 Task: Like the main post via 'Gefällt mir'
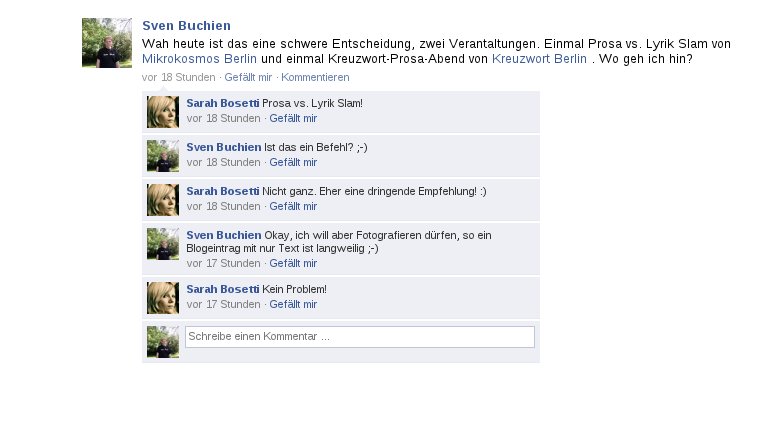[x=248, y=77]
